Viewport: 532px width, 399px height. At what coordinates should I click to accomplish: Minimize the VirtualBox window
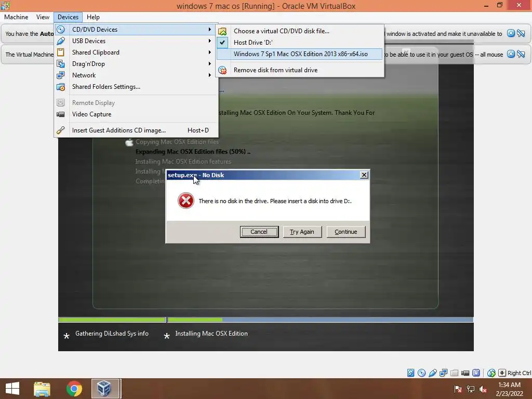486,5
